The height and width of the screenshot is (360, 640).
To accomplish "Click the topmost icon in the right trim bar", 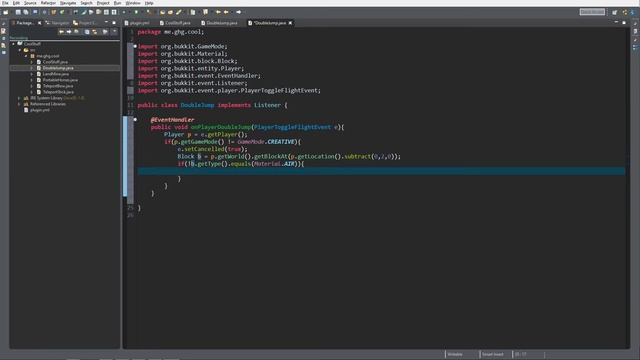I will tap(635, 23).
